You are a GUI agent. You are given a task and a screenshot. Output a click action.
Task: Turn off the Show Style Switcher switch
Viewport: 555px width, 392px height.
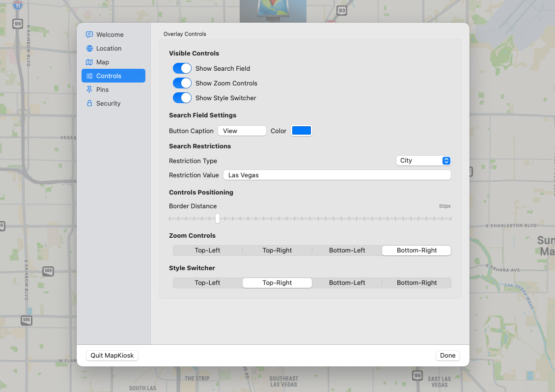pyautogui.click(x=182, y=98)
